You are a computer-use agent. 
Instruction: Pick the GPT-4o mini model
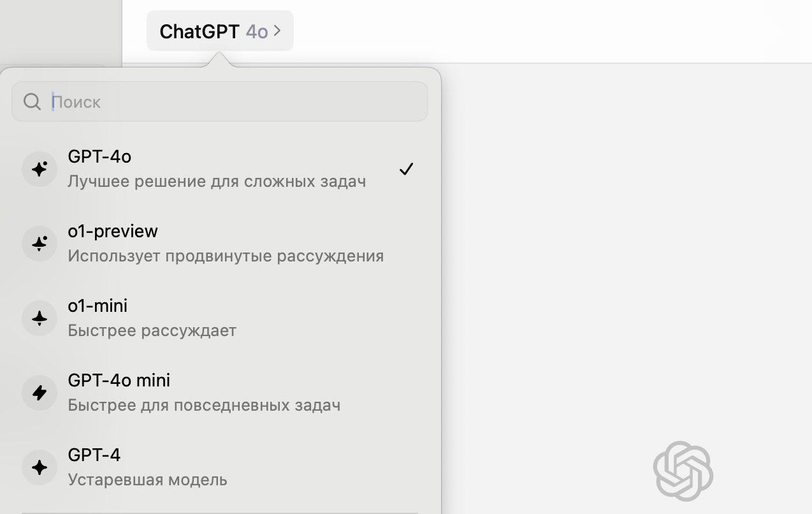coord(220,392)
